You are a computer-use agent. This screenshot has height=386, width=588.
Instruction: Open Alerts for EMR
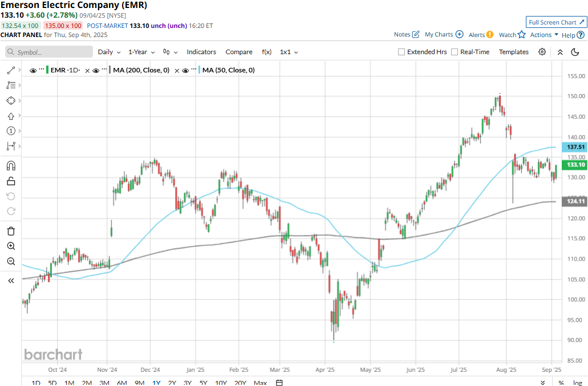click(481, 35)
